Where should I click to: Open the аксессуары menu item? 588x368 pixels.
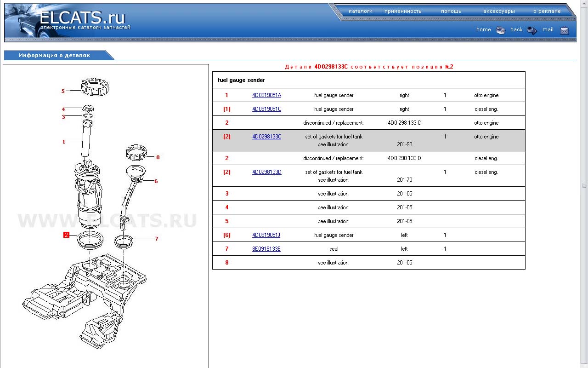pos(499,11)
